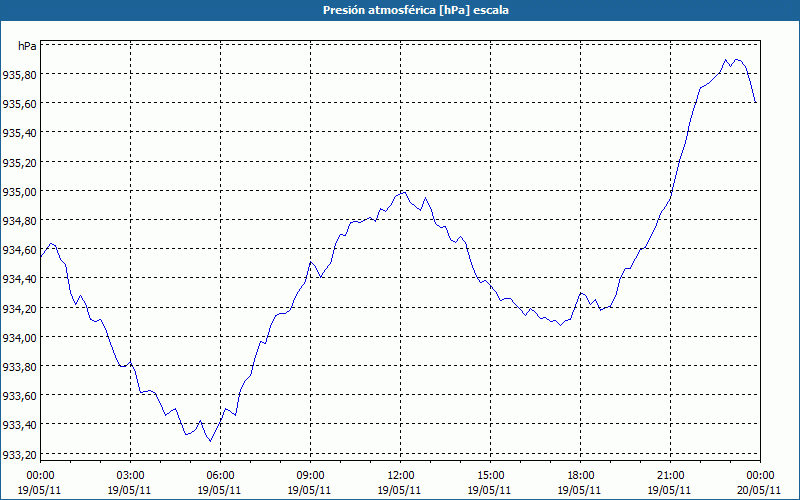Screen dimensions: 800x500
Task: Select the 934,00 y-axis label
Action: [19, 337]
